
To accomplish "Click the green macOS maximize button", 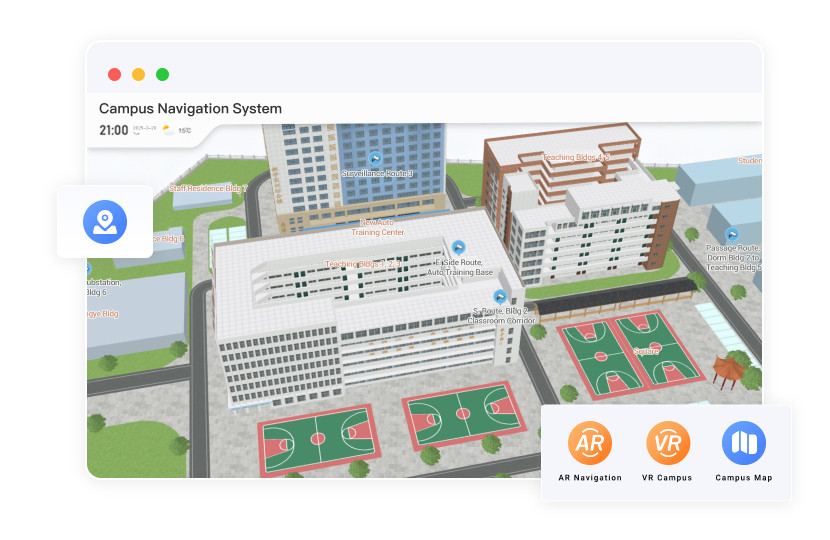I will tap(162, 74).
